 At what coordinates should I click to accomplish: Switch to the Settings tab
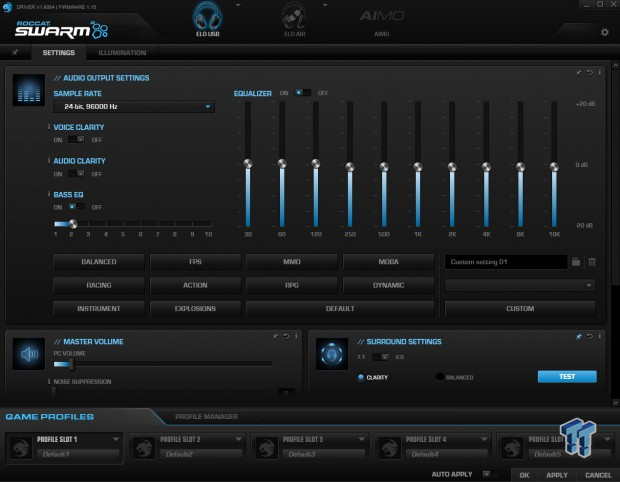coord(59,53)
